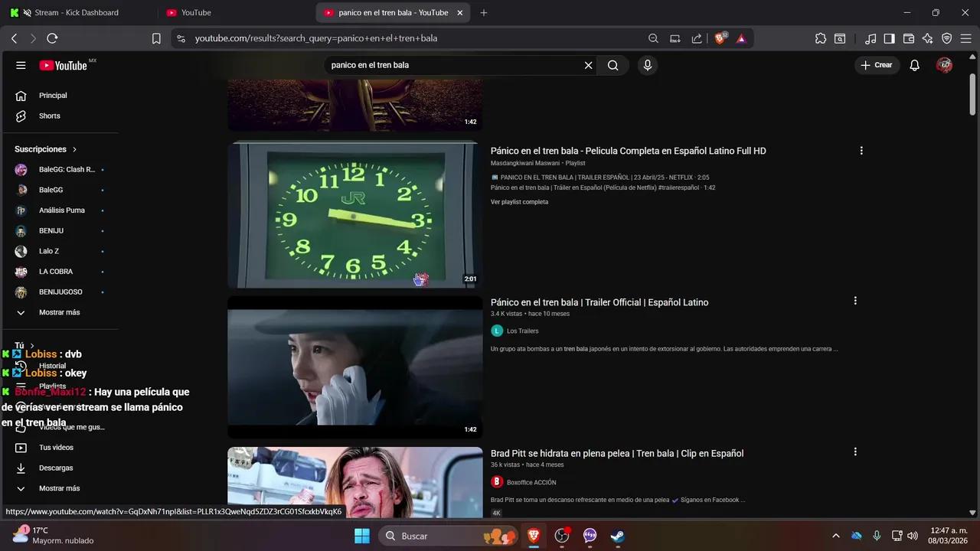
Task: Open the Análisis Puma subscription
Action: (61, 210)
